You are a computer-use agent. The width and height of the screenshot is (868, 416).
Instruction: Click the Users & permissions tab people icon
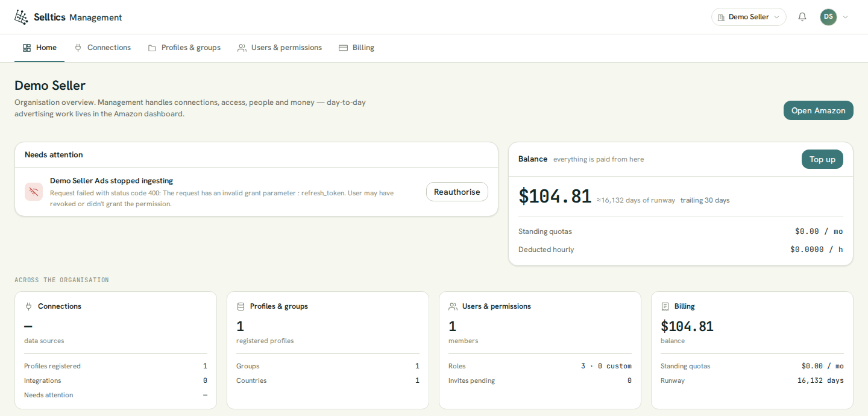click(242, 48)
